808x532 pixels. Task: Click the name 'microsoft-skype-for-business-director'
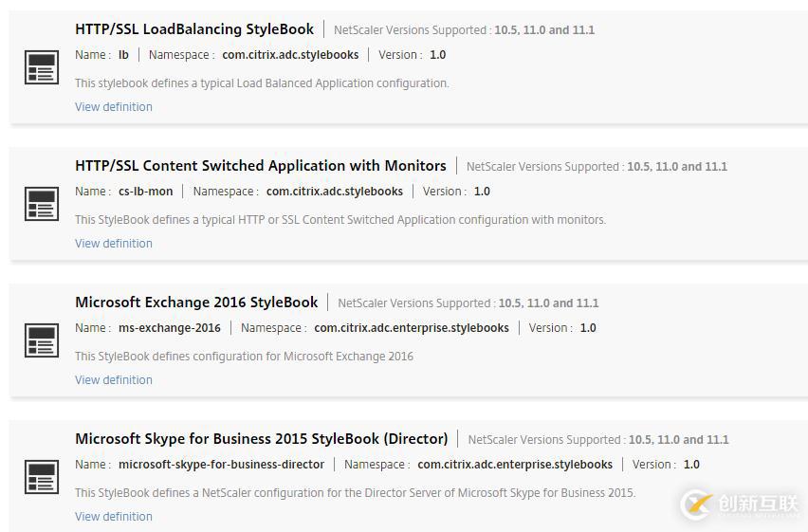(221, 465)
